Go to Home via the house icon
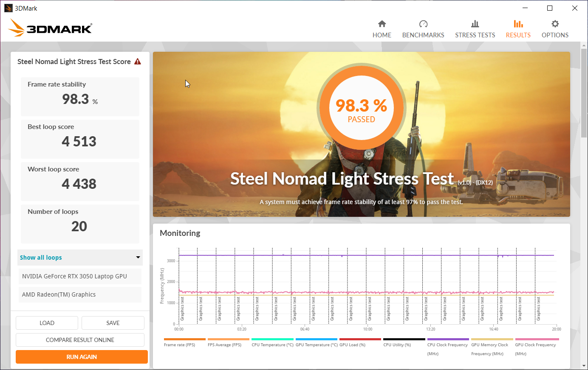Image resolution: width=588 pixels, height=370 pixels. click(x=382, y=24)
